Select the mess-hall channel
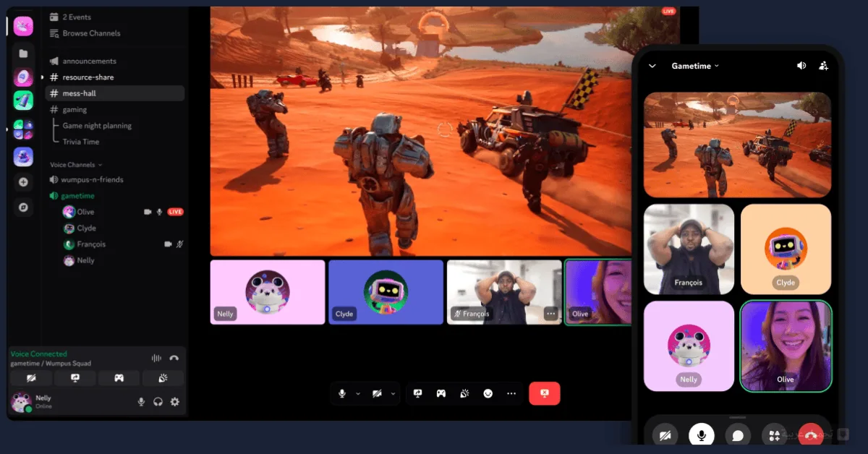 pyautogui.click(x=115, y=93)
